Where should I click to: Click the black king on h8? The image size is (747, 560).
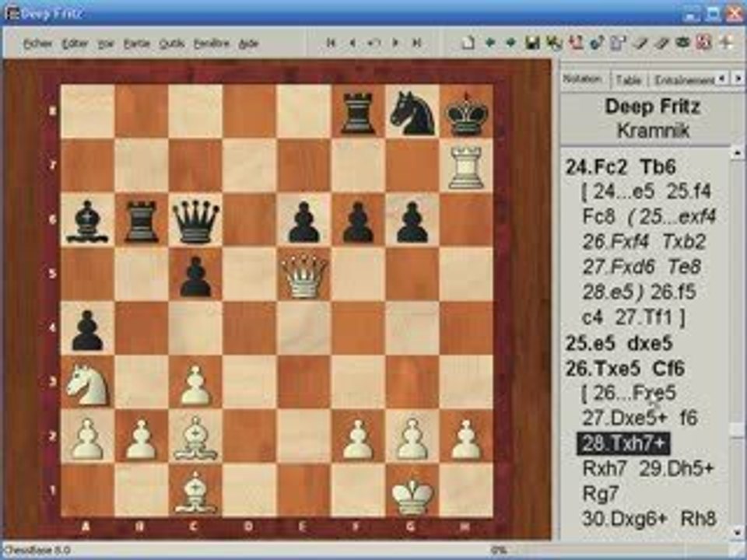(466, 113)
